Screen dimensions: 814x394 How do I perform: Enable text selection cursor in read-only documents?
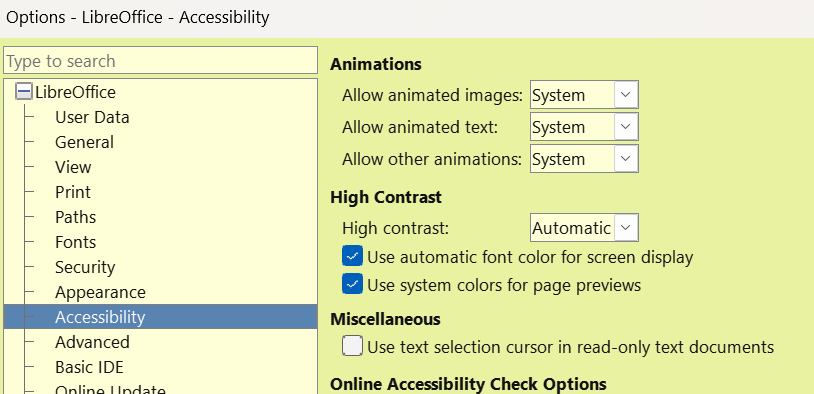coord(352,346)
